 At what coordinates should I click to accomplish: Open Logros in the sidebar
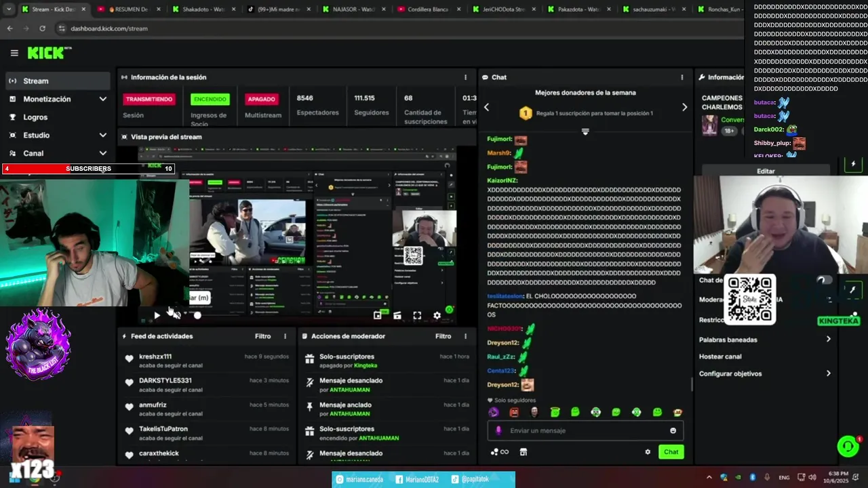coord(57,117)
